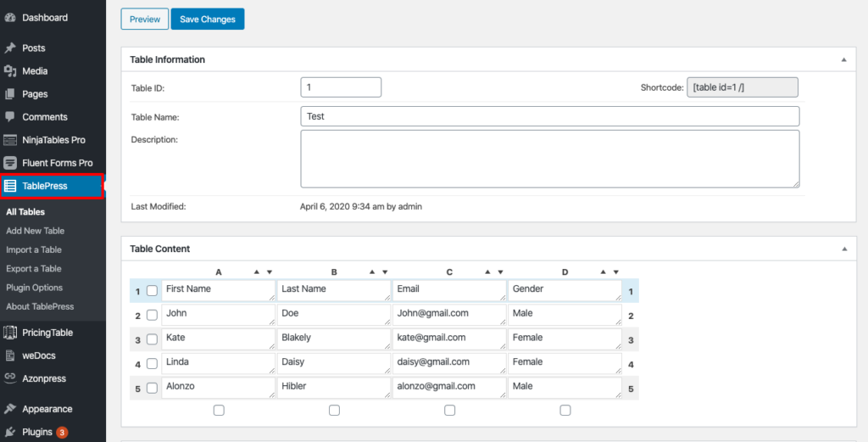Click the Fluent Forms Pro icon
This screenshot has height=442, width=868.
[x=10, y=163]
